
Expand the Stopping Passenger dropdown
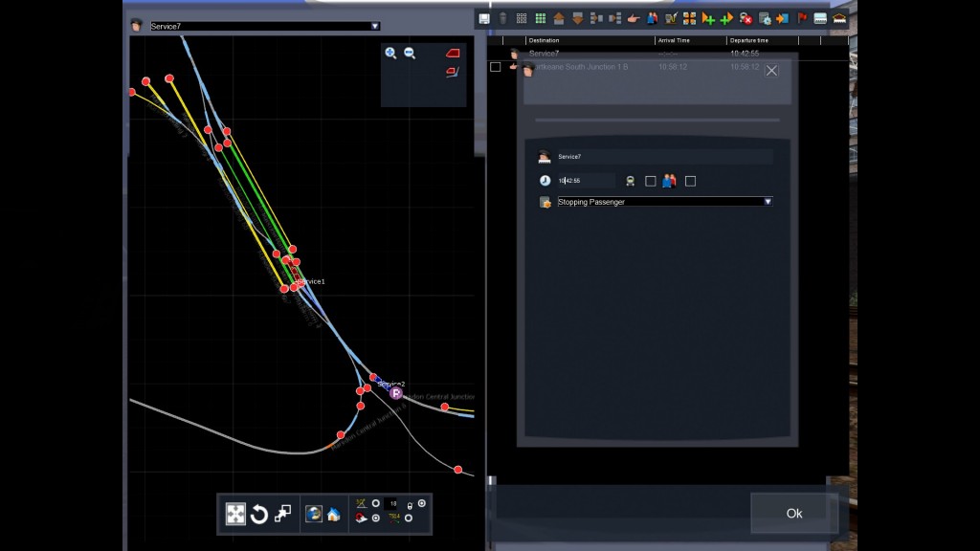768,202
